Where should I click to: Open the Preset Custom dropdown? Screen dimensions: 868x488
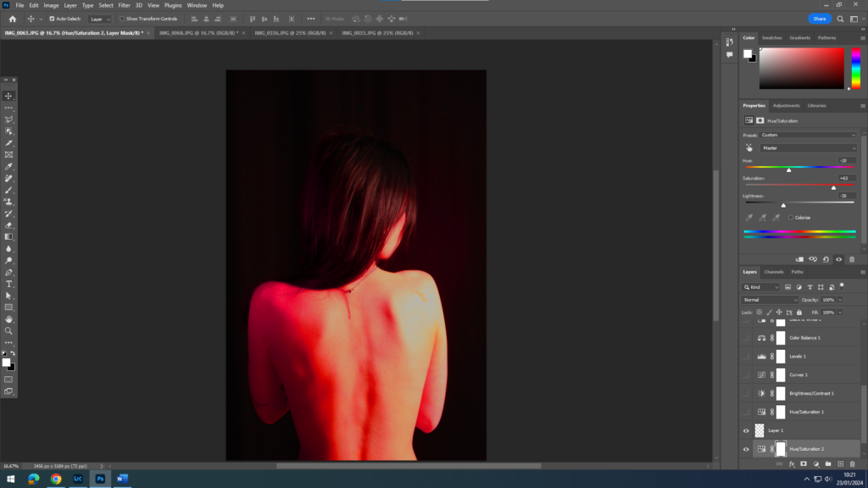pyautogui.click(x=808, y=135)
